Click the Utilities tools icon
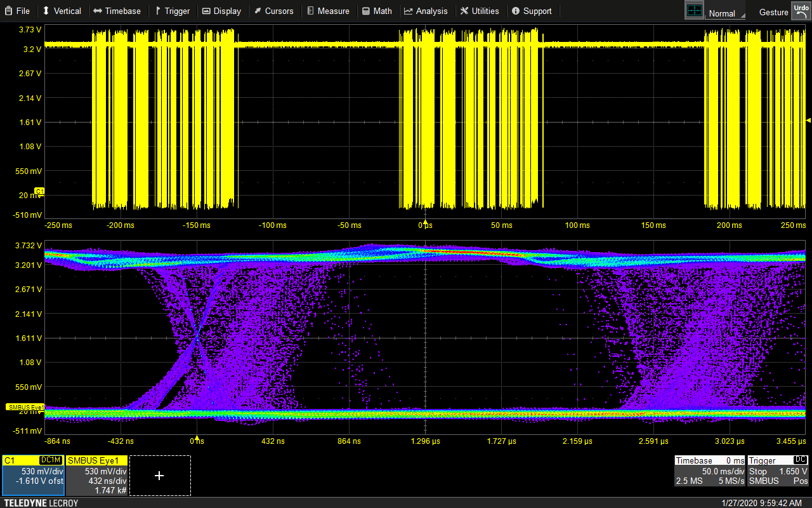Image resolution: width=812 pixels, height=508 pixels. [x=464, y=11]
